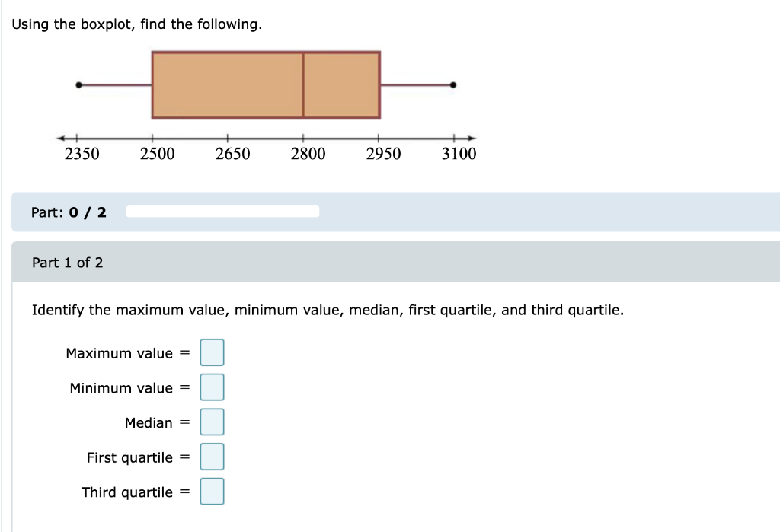
Task: Click the Part: 0 / 2 label
Action: tap(67, 212)
